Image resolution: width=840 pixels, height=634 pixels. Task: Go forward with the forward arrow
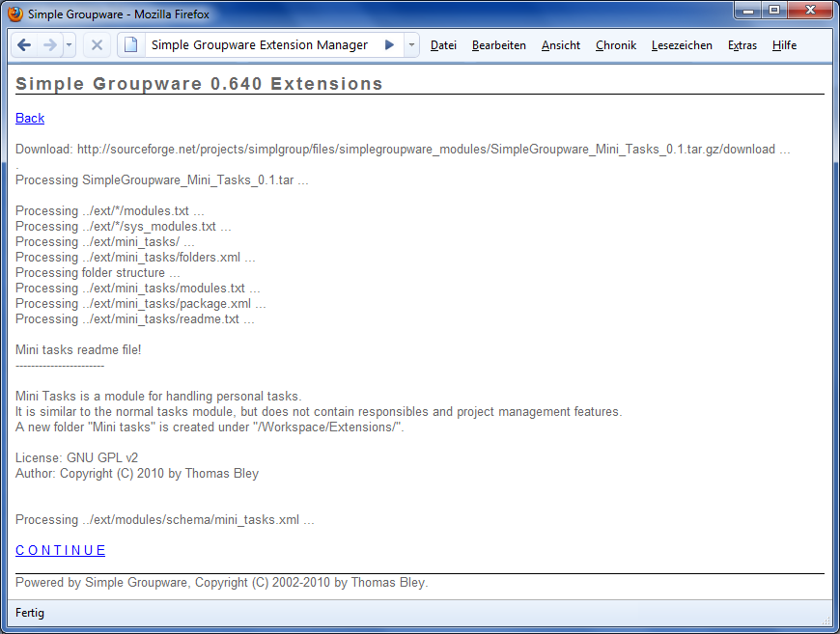tap(50, 45)
